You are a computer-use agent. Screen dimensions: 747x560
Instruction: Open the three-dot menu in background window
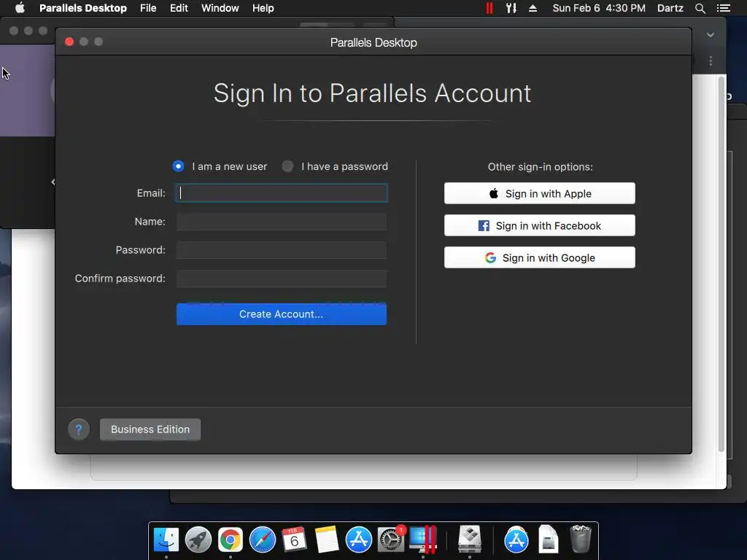pos(711,61)
